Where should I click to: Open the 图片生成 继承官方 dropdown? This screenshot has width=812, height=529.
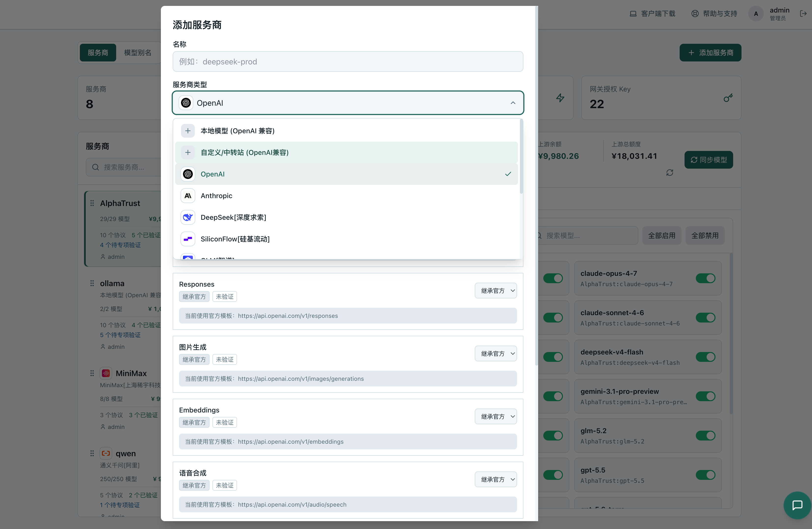[x=496, y=353]
